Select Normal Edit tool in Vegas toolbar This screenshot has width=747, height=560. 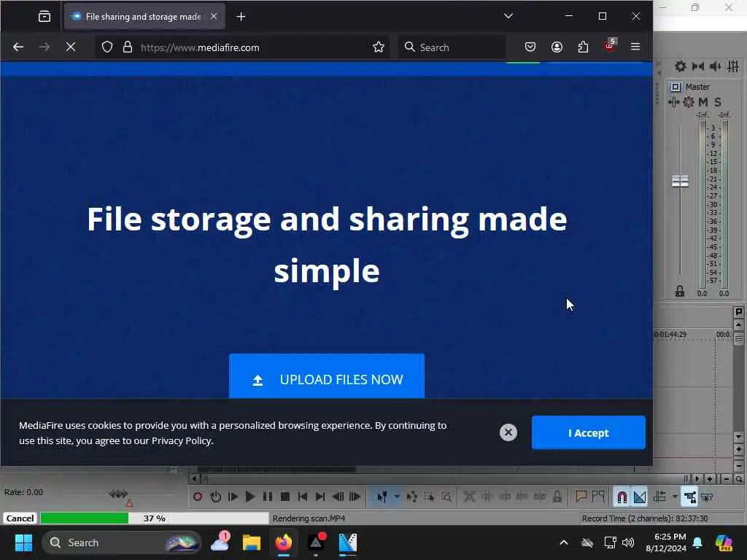[382, 497]
